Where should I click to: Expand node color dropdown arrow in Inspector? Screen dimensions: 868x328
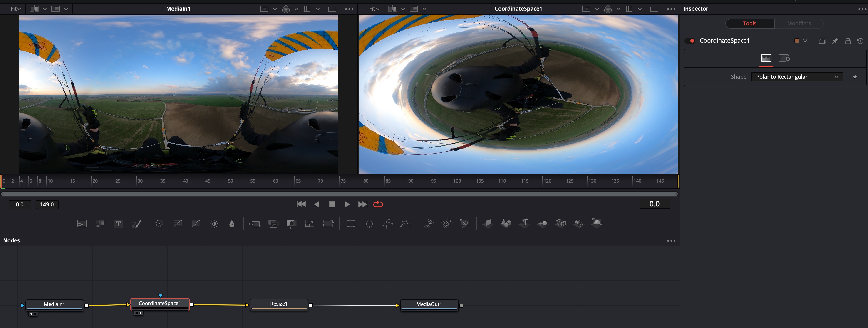(x=805, y=41)
